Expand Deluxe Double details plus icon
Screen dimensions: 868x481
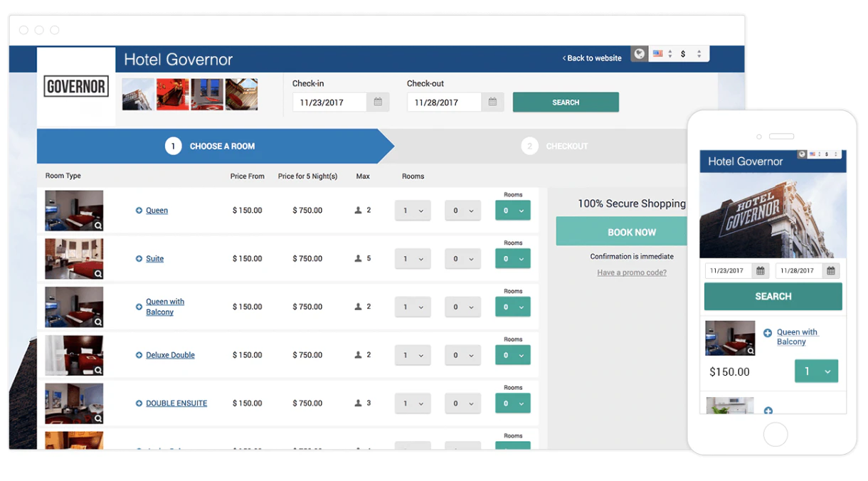[139, 355]
